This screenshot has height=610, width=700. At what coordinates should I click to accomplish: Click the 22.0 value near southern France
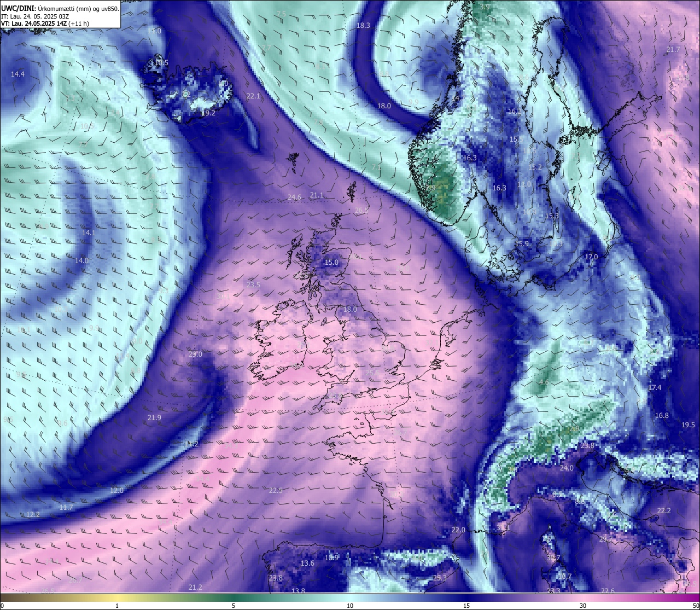(x=458, y=530)
